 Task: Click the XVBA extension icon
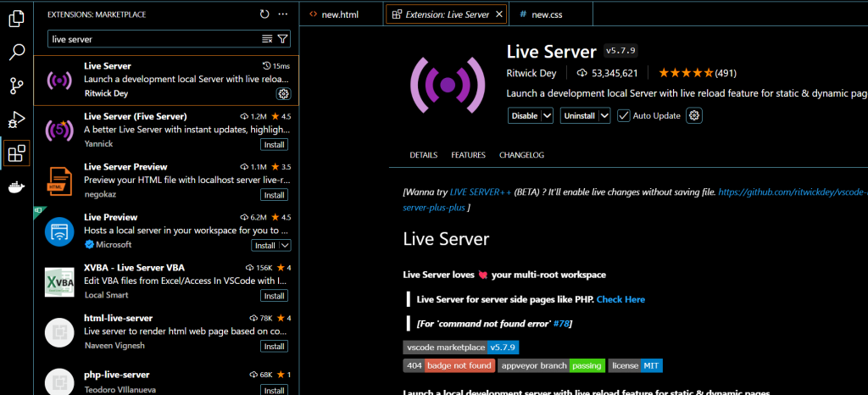coord(59,281)
